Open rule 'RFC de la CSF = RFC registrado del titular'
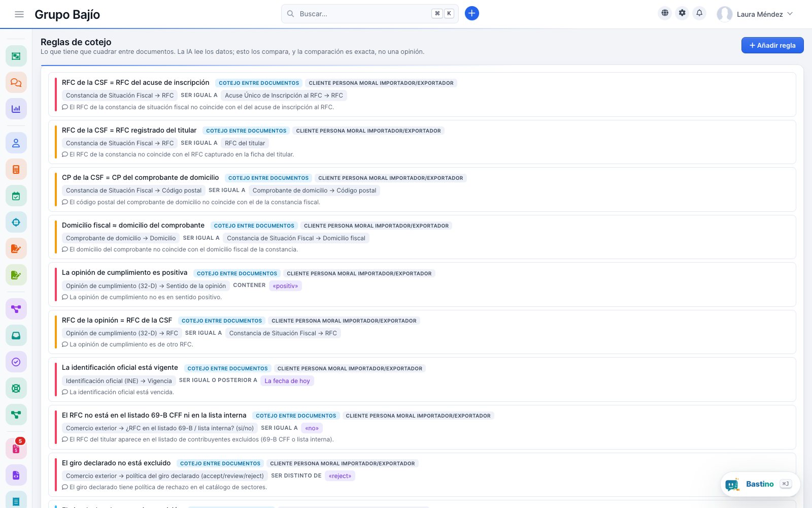 point(422,142)
